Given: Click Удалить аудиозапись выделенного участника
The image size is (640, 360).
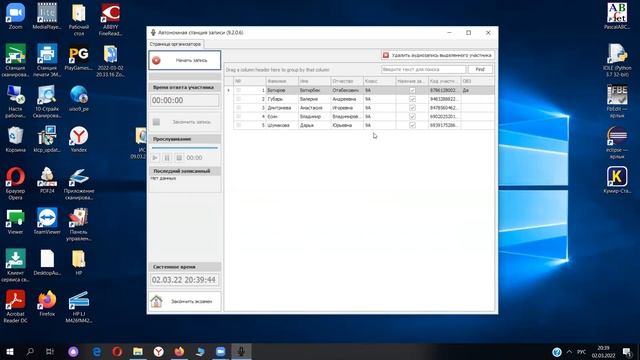Looking at the screenshot, I should coord(438,55).
